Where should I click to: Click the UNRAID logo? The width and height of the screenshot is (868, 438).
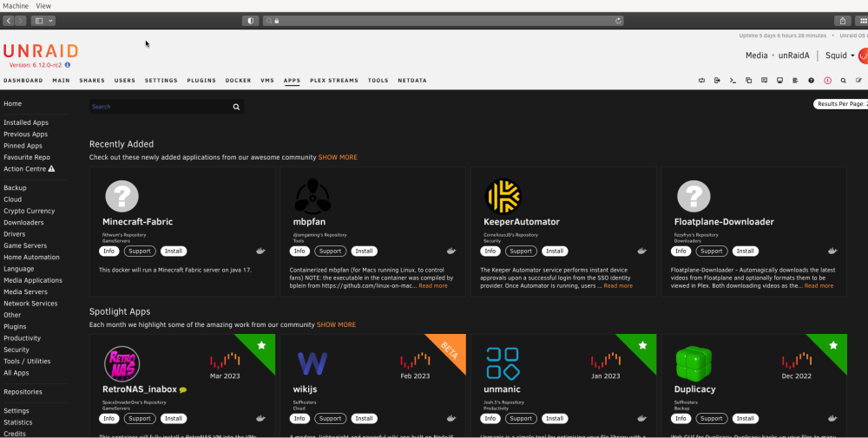pos(41,51)
